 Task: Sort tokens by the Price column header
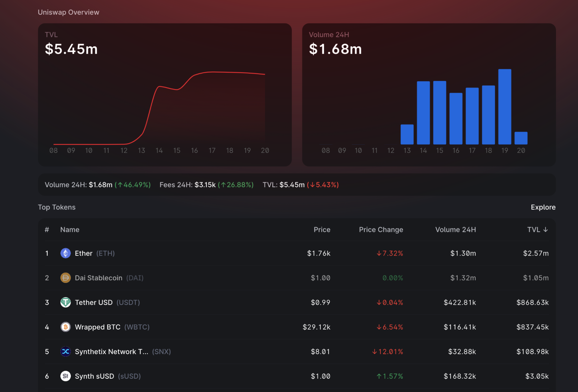tap(322, 230)
